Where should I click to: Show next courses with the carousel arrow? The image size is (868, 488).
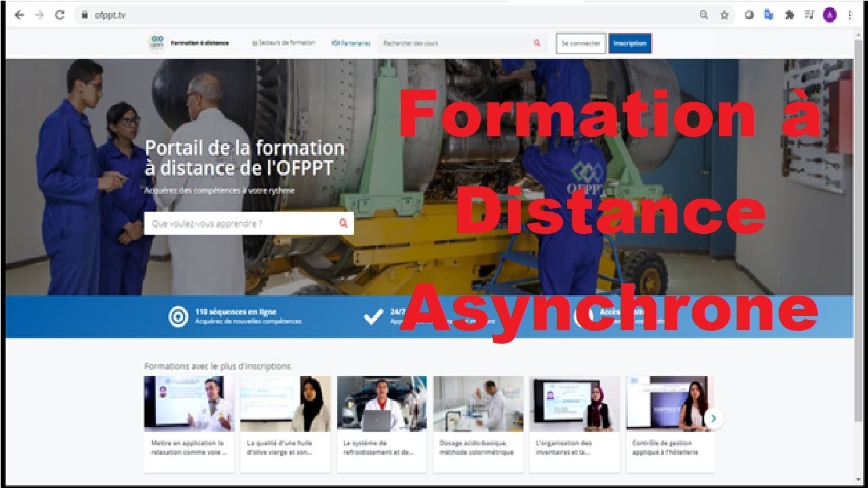[713, 418]
